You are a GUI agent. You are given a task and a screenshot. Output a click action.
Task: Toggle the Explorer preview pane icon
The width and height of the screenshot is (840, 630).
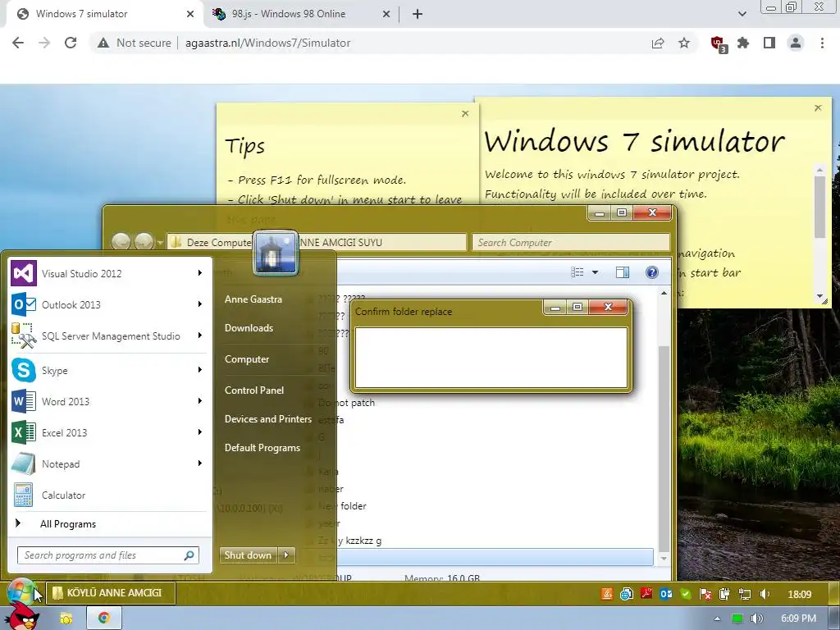622,272
